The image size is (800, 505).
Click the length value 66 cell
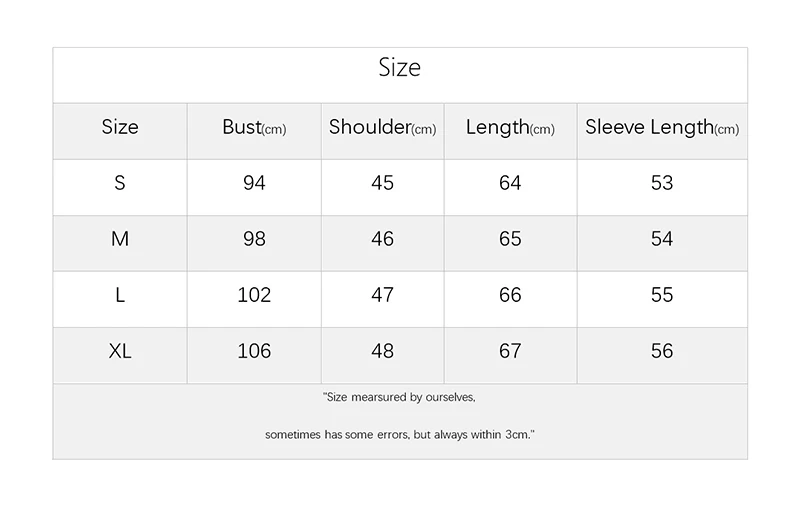[x=510, y=295]
